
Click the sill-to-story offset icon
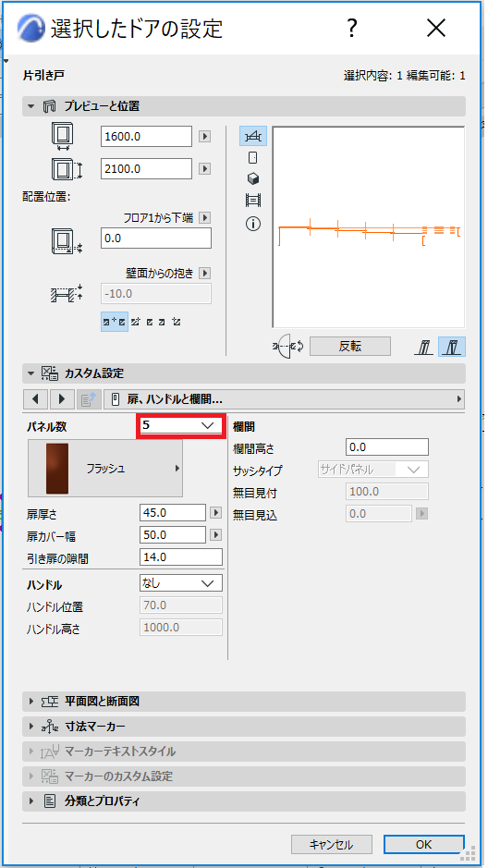click(67, 241)
